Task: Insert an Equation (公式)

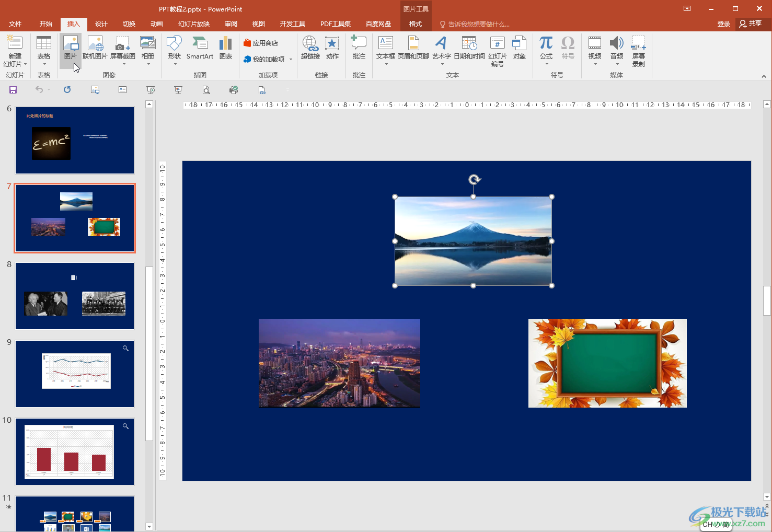Action: (546, 51)
